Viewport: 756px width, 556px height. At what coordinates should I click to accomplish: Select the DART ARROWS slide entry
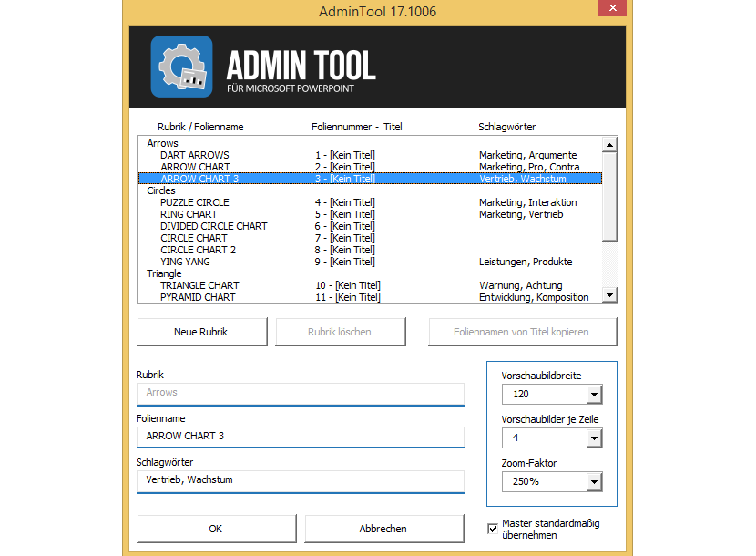(195, 155)
